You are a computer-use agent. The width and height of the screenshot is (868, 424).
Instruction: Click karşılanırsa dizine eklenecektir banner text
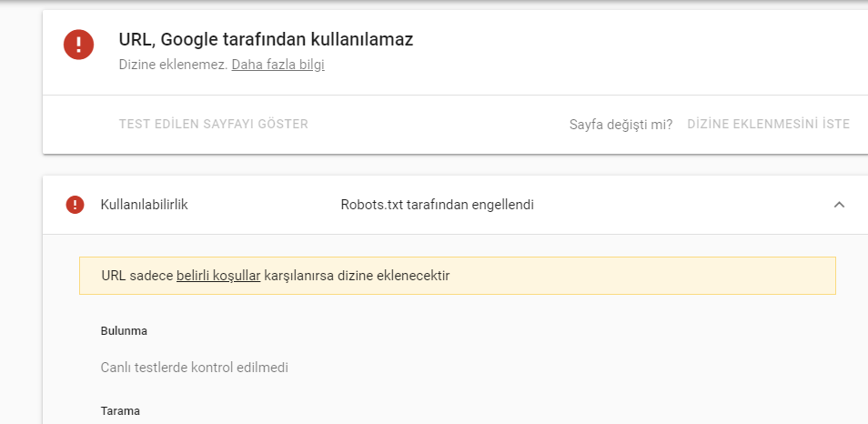pyautogui.click(x=357, y=276)
